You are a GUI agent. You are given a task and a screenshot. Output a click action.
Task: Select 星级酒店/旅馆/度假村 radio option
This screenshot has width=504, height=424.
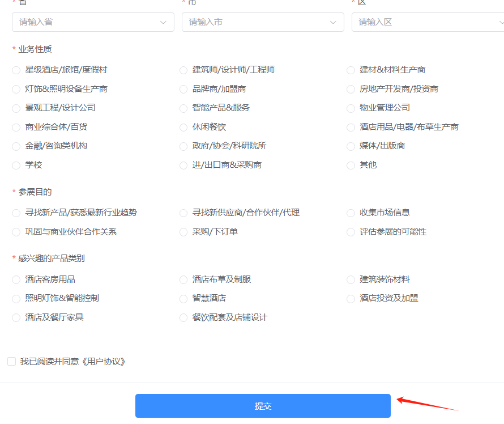click(16, 70)
